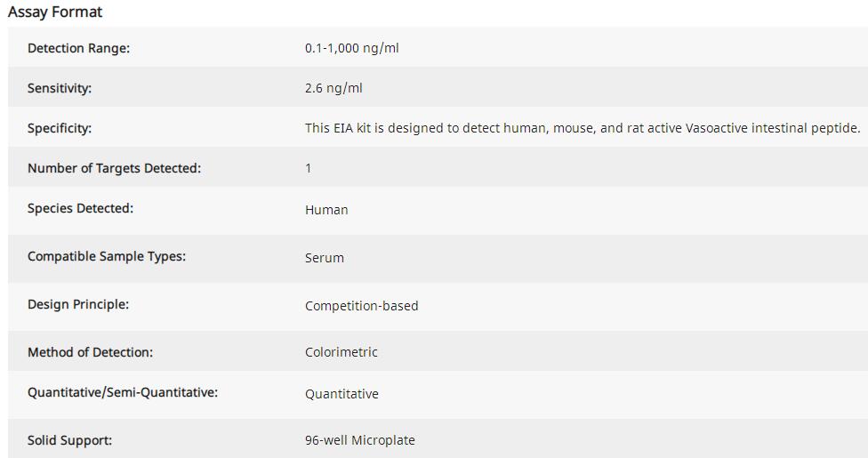This screenshot has width=868, height=458.
Task: Select the Human species value
Action: (x=326, y=210)
